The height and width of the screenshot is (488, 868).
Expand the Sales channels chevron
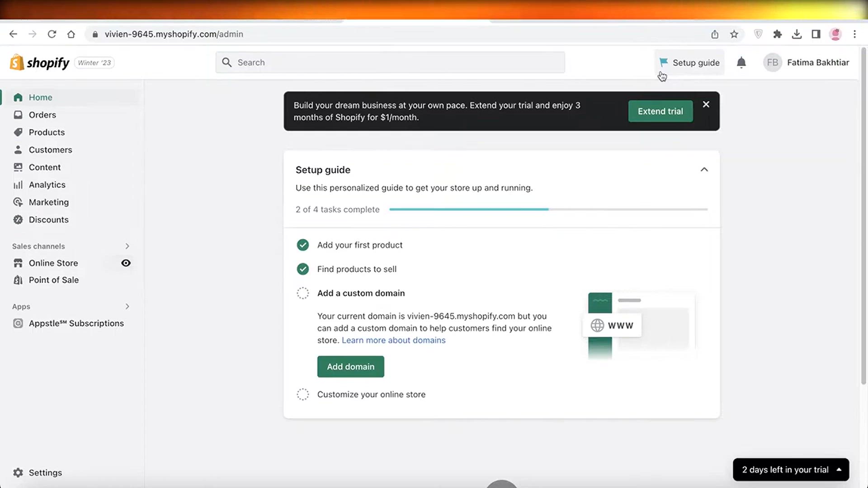(127, 246)
